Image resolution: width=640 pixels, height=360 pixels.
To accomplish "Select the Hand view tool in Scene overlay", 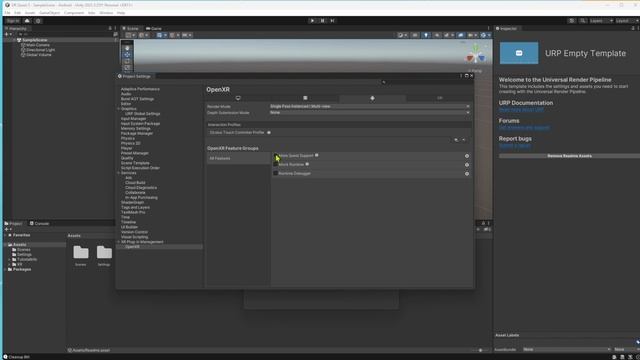I will click(x=127, y=48).
